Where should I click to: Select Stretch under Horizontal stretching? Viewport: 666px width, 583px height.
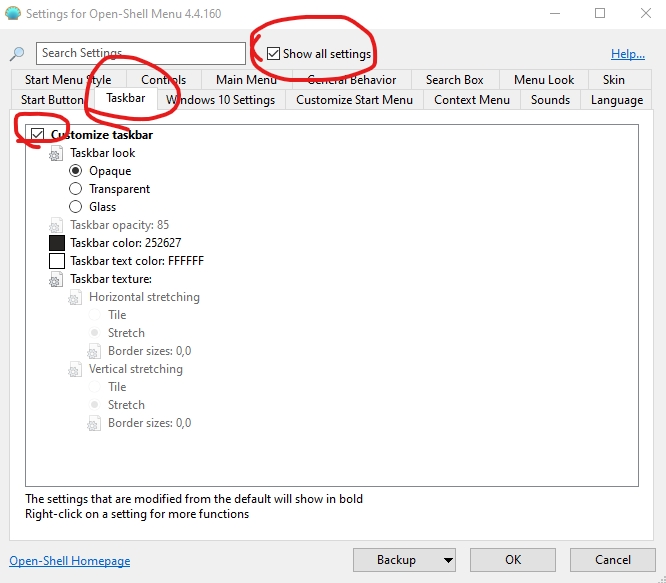(94, 332)
